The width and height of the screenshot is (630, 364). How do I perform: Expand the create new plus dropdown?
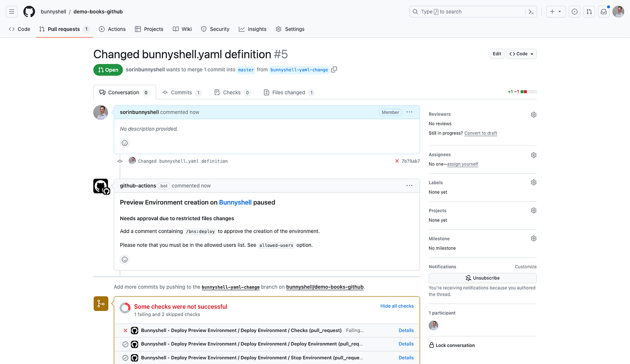coord(556,12)
